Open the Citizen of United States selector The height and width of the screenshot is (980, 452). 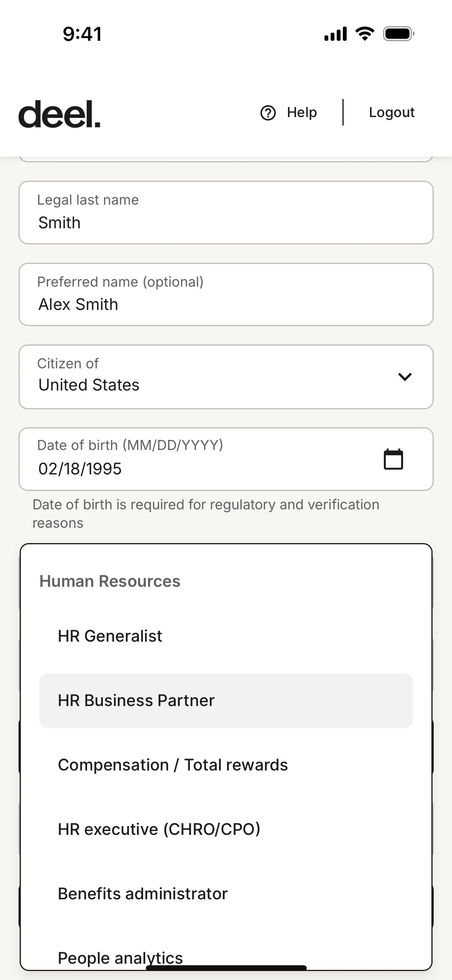[x=213, y=377]
